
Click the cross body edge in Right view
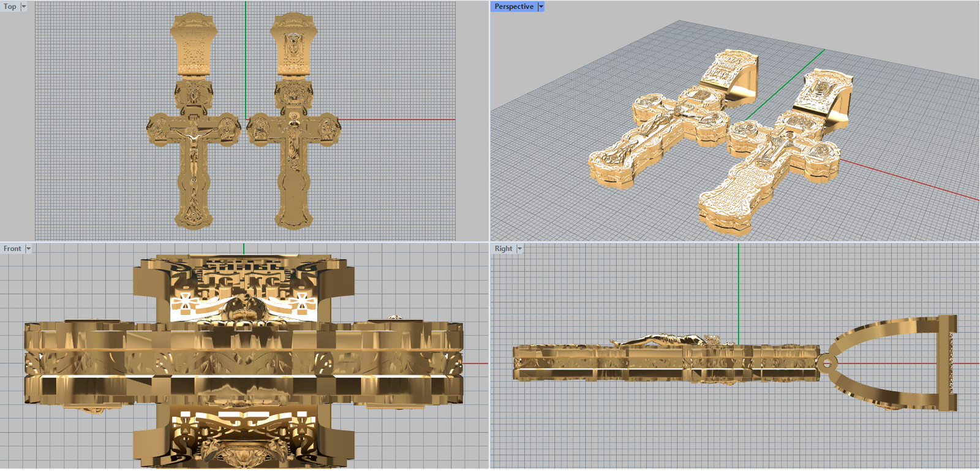tap(612, 363)
